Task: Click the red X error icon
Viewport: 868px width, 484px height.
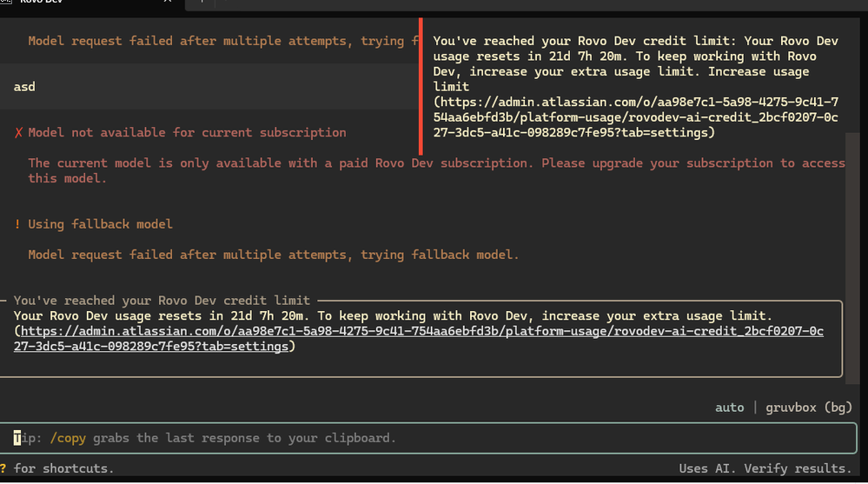Action: click(18, 133)
